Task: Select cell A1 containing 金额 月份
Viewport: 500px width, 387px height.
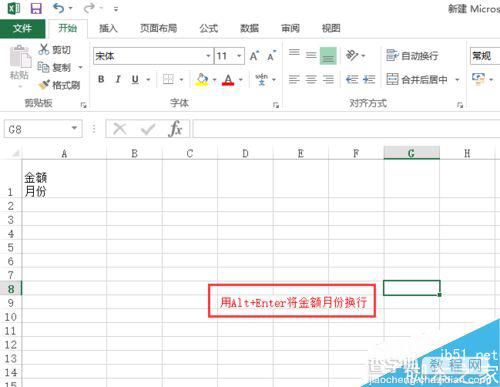Action: (64, 179)
